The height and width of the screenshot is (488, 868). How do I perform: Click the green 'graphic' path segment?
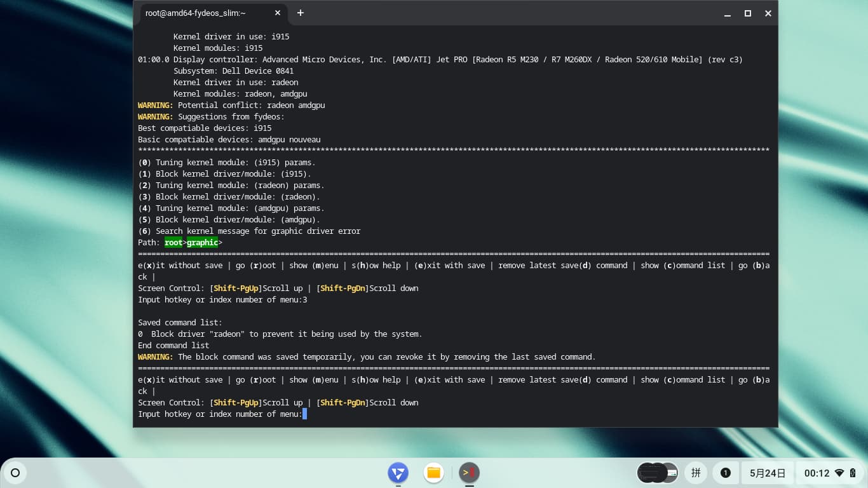pyautogui.click(x=202, y=243)
